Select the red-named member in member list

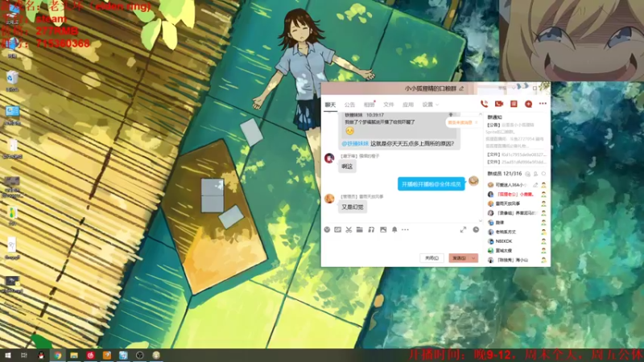tap(517, 194)
